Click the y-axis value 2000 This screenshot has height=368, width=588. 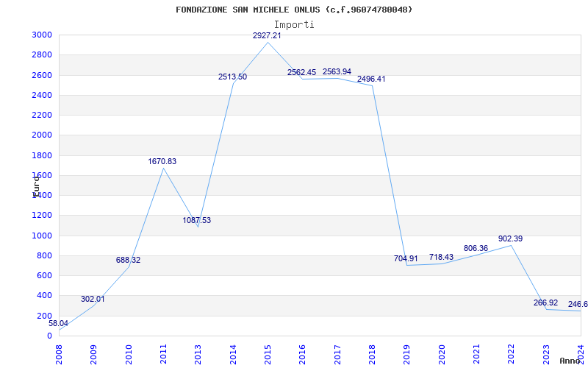(43, 135)
